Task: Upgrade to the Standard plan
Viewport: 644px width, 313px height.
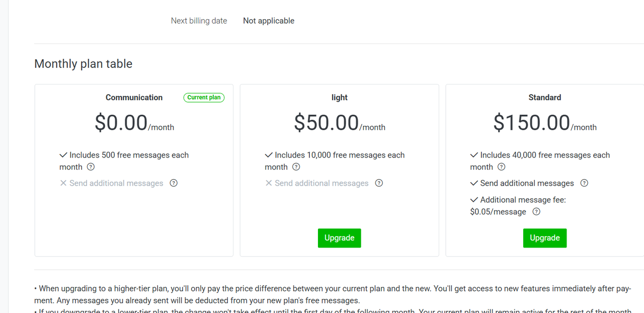Action: point(544,238)
